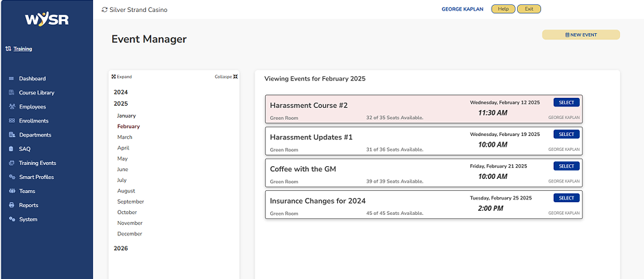This screenshot has width=644, height=279.
Task: Click the Collapse icon in month tree
Action: point(236,77)
